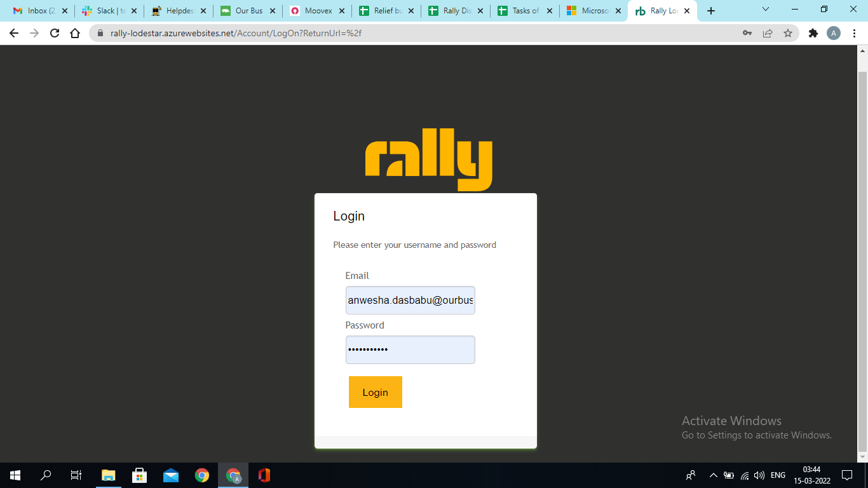Expand the tab search chevron

click(x=766, y=10)
